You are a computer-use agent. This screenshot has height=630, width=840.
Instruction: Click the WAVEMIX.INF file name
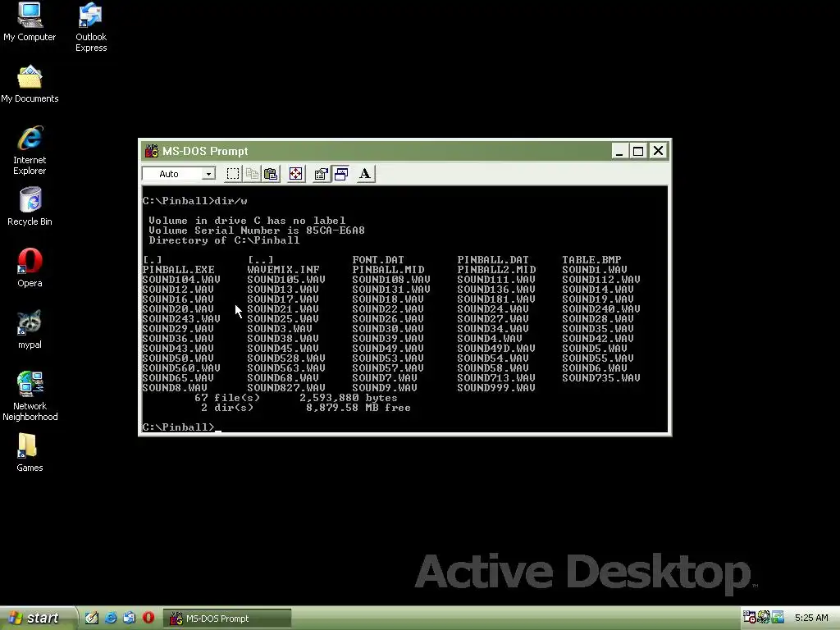283,269
